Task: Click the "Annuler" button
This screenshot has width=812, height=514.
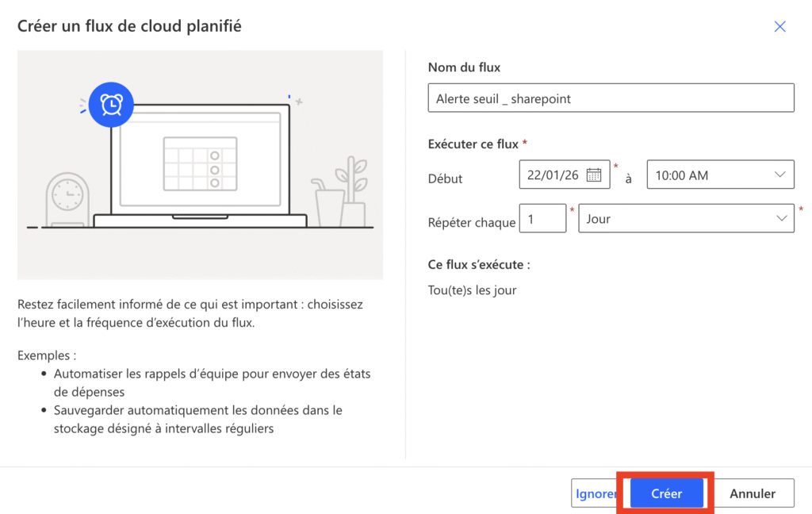Action: (x=753, y=493)
